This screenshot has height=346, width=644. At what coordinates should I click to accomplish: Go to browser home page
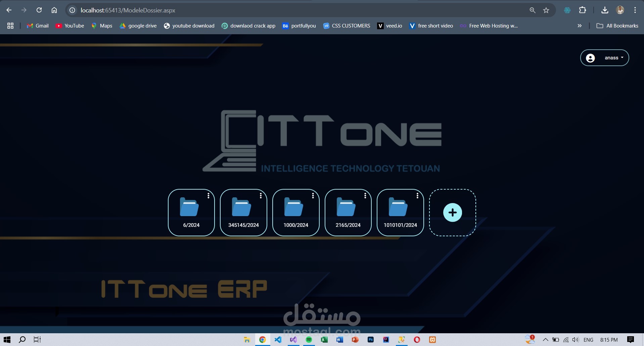pyautogui.click(x=54, y=10)
